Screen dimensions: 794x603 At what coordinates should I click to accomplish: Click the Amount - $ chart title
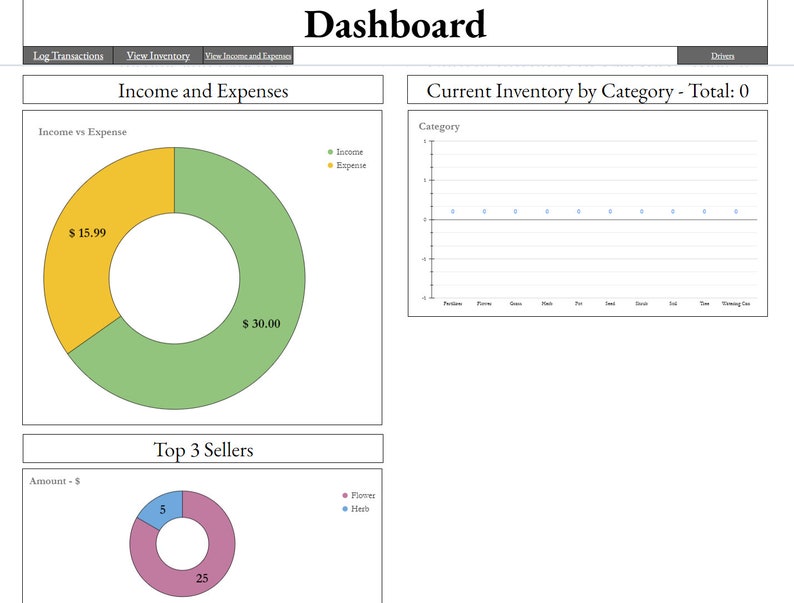click(55, 481)
